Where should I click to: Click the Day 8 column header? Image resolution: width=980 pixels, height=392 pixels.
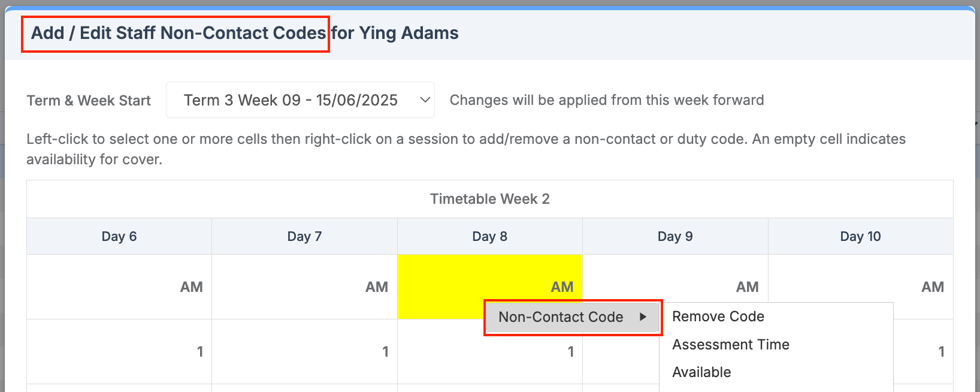489,236
